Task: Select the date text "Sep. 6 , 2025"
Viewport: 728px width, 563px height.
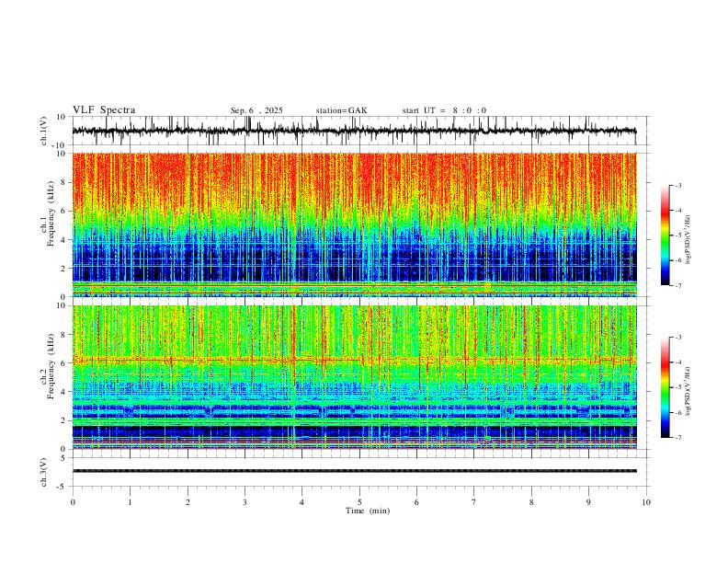Action: click(x=256, y=110)
